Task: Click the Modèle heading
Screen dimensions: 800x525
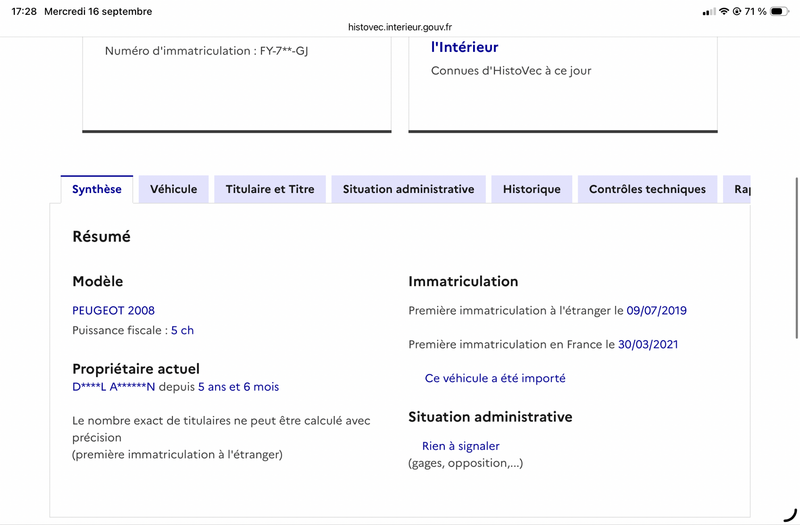Action: [x=97, y=281]
